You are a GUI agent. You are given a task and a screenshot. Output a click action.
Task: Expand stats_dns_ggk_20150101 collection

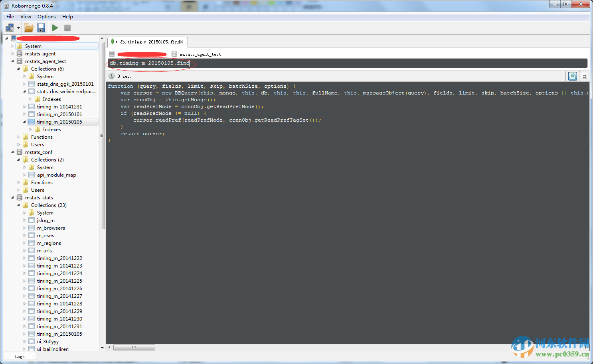click(24, 84)
